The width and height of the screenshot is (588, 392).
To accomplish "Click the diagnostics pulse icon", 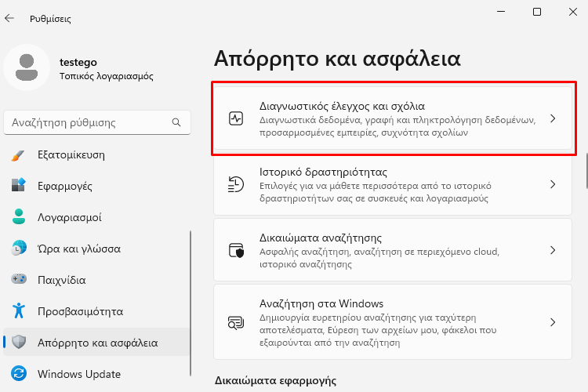I will click(x=236, y=118).
